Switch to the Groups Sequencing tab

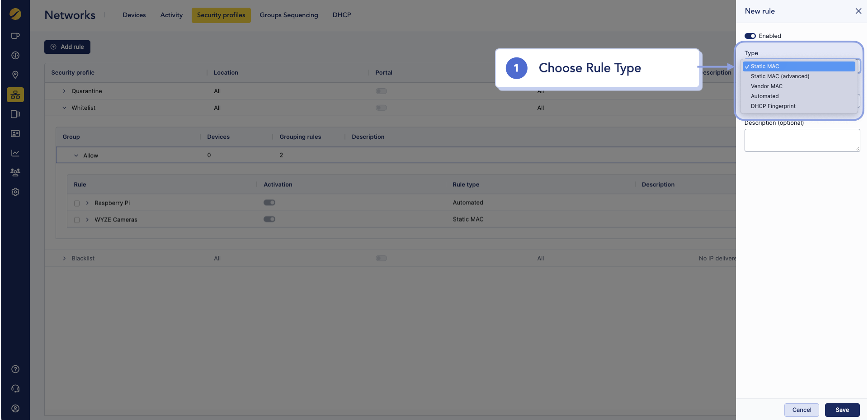[x=288, y=15]
